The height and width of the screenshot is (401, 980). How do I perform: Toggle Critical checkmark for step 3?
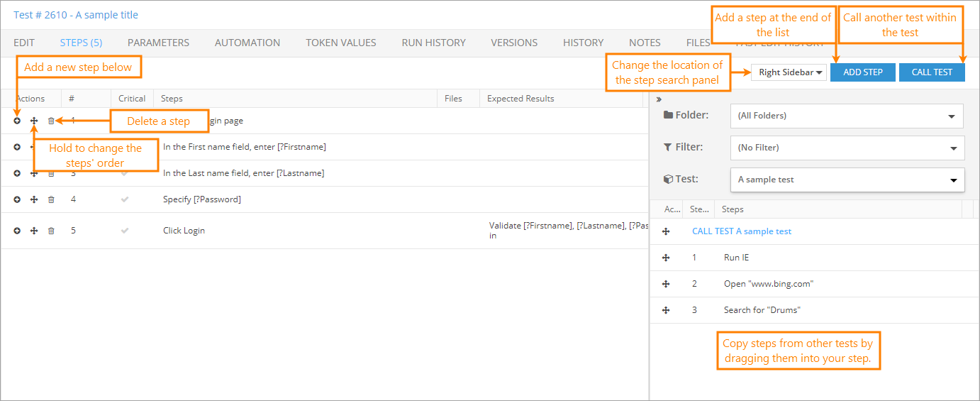tap(125, 173)
